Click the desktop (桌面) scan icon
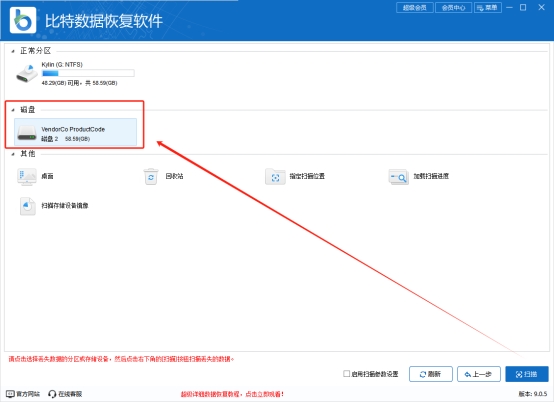554x402 pixels. click(27, 176)
